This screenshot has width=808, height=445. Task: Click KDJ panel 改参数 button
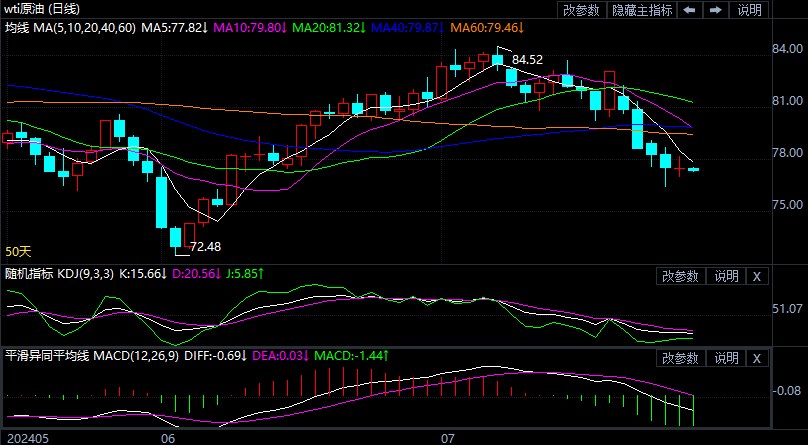coord(680,277)
